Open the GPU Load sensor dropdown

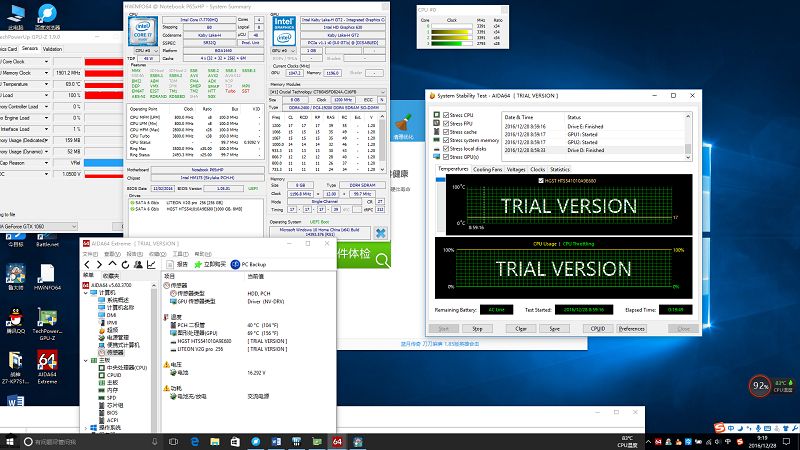(46, 95)
